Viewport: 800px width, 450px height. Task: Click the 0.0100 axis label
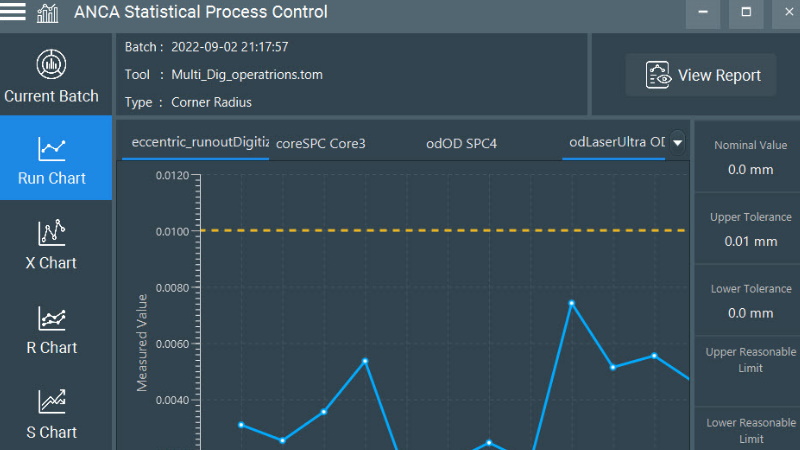[x=172, y=231]
